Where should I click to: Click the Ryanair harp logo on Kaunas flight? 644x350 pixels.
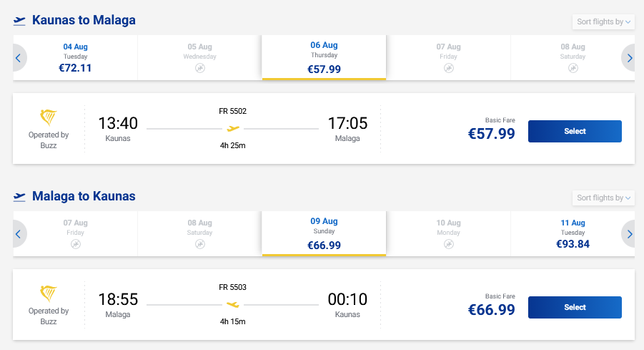pyautogui.click(x=49, y=117)
